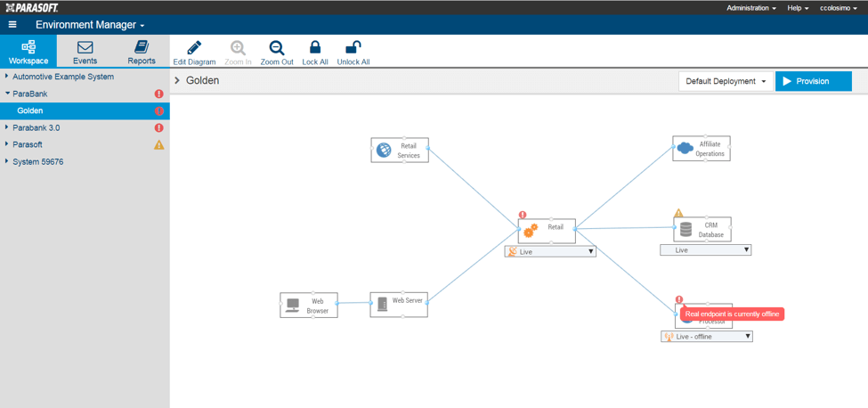Click the disabled Zoom In tool
The height and width of the screenshot is (408, 868).
238,53
